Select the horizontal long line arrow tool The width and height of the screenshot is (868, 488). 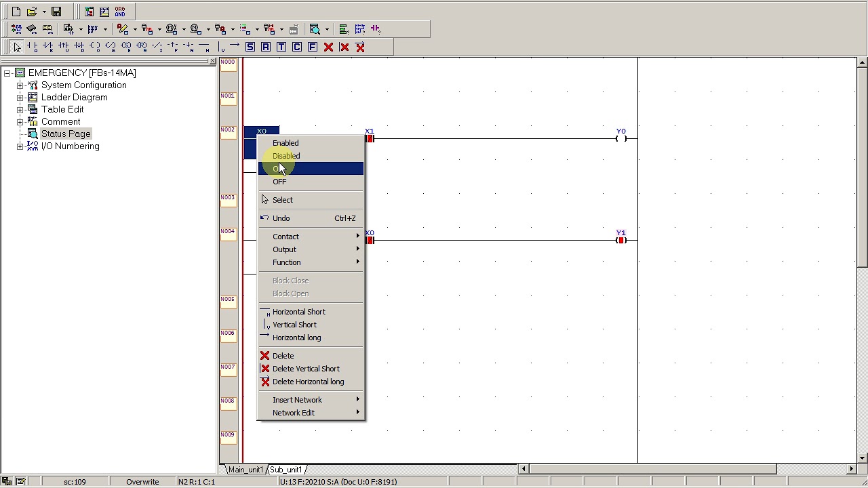click(235, 47)
